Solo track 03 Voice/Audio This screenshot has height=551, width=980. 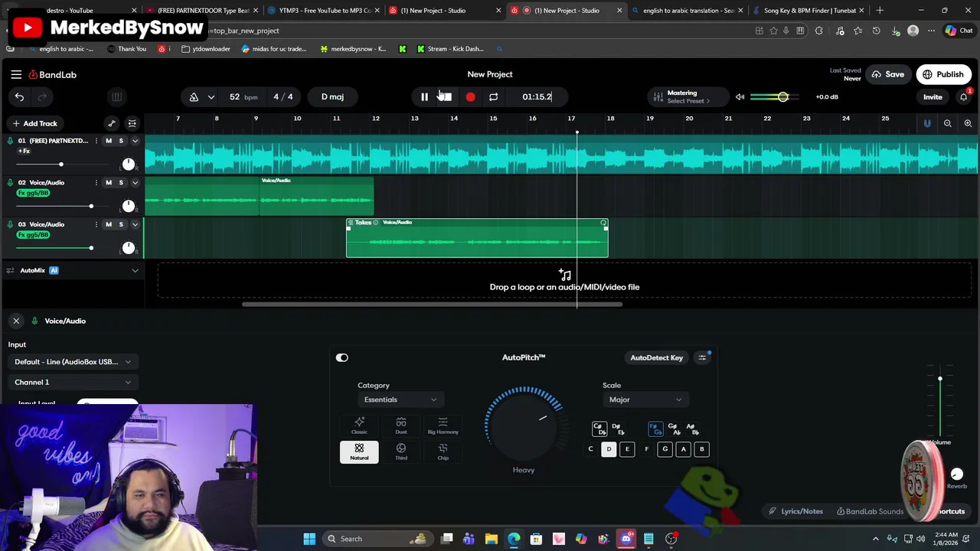(121, 224)
